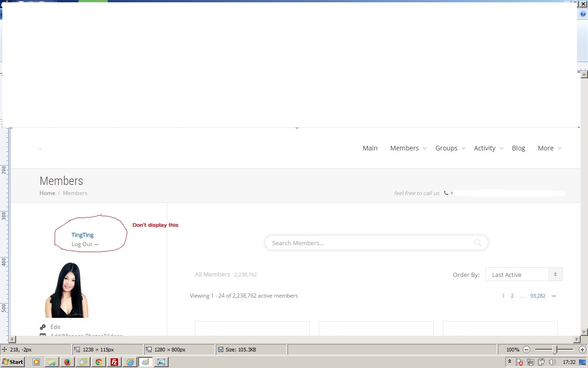Open Internet Explorer from the taskbar
This screenshot has width=588, height=368.
[x=130, y=362]
